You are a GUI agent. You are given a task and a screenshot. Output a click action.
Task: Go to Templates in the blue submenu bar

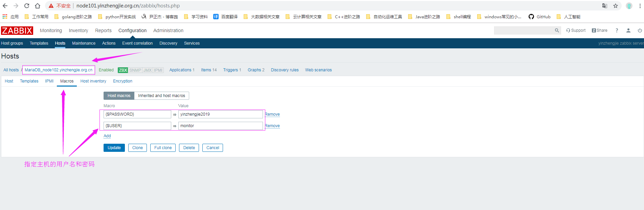(x=39, y=43)
